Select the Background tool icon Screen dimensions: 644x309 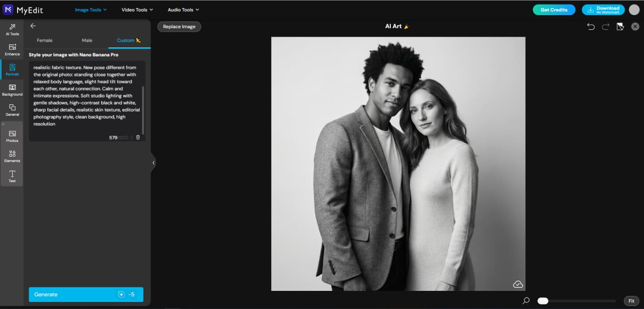coord(12,90)
